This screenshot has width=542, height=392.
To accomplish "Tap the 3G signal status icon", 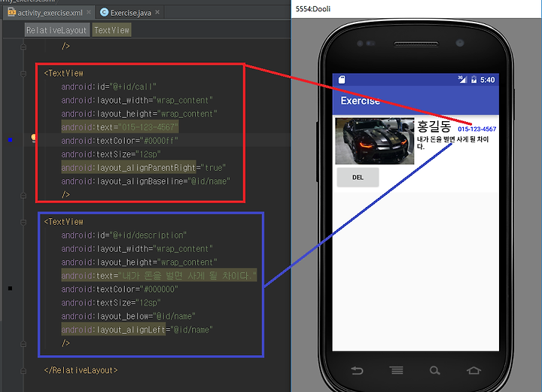I will coord(462,80).
